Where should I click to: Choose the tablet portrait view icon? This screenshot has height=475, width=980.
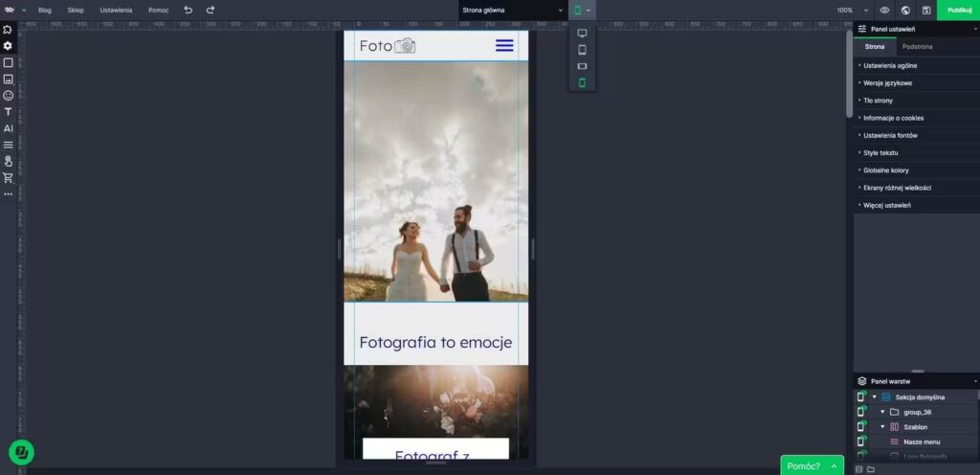coord(582,50)
